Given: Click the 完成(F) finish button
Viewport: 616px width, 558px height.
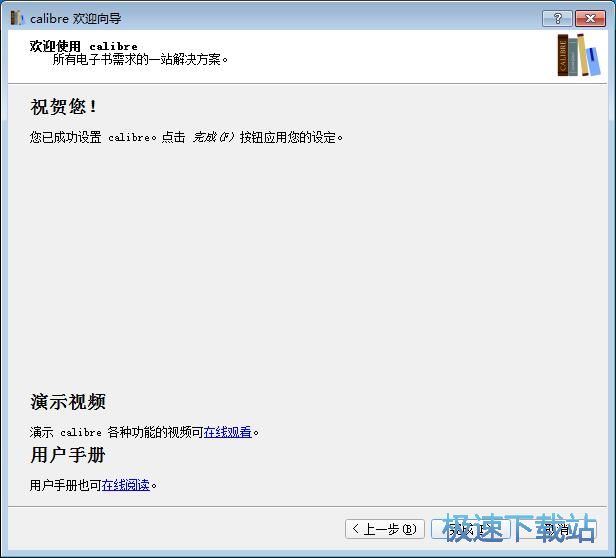Looking at the screenshot, I should [470, 529].
